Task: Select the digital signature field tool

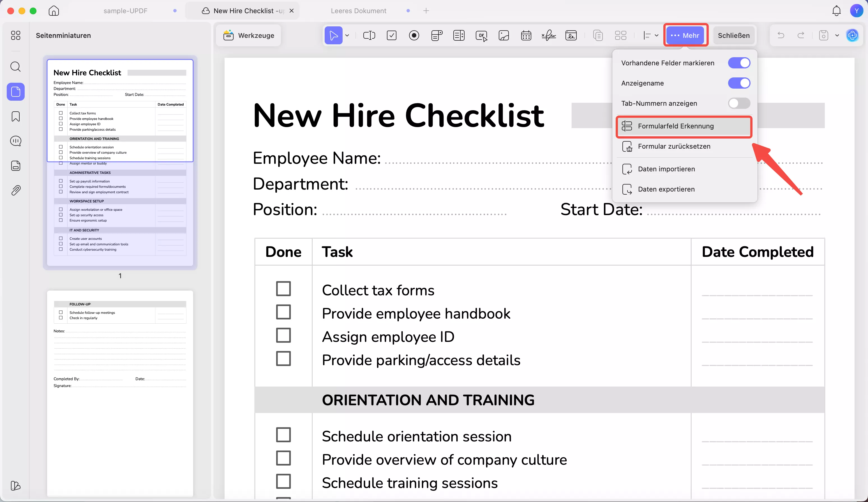Action: coord(571,36)
